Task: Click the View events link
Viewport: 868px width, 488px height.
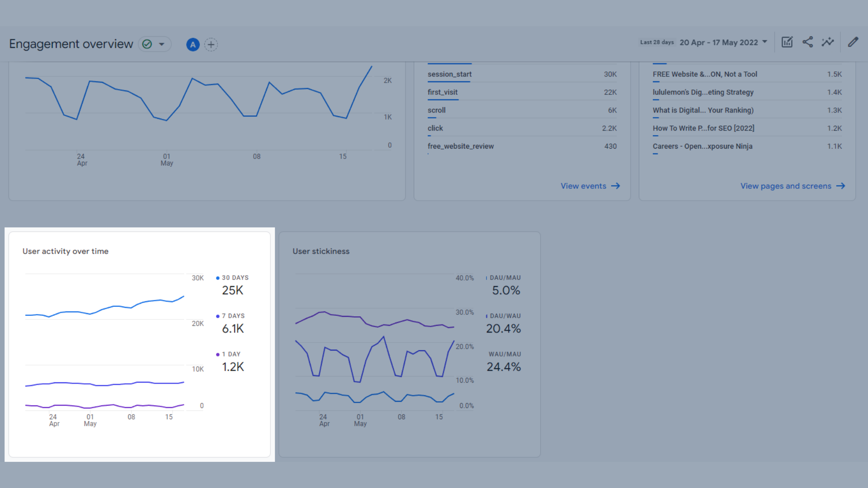Action: 583,186
